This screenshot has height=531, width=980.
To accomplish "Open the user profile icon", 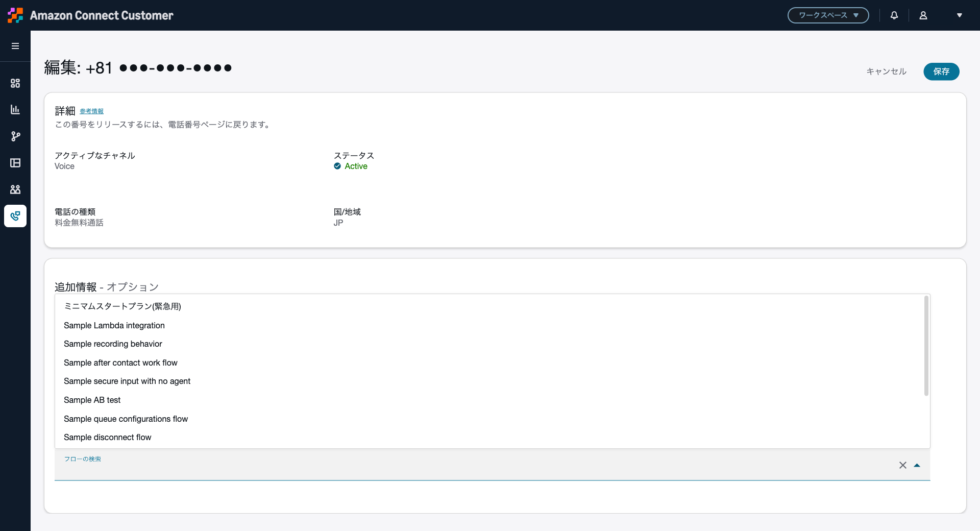I will click(923, 15).
